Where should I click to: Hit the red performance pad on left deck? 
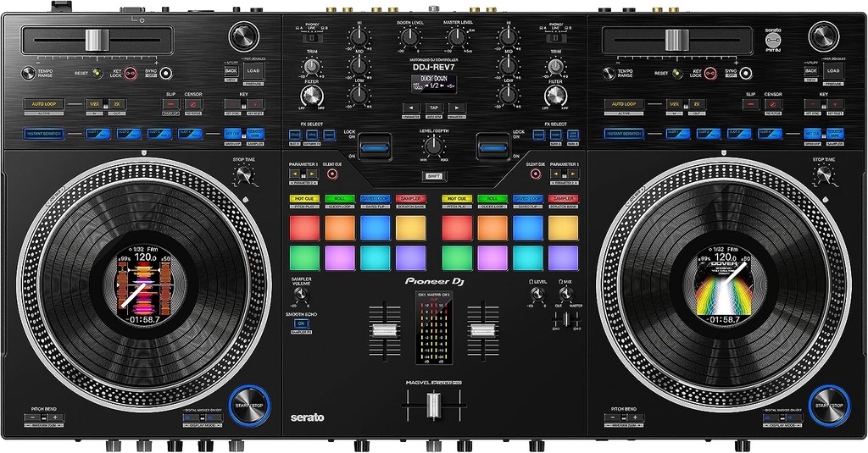[304, 228]
